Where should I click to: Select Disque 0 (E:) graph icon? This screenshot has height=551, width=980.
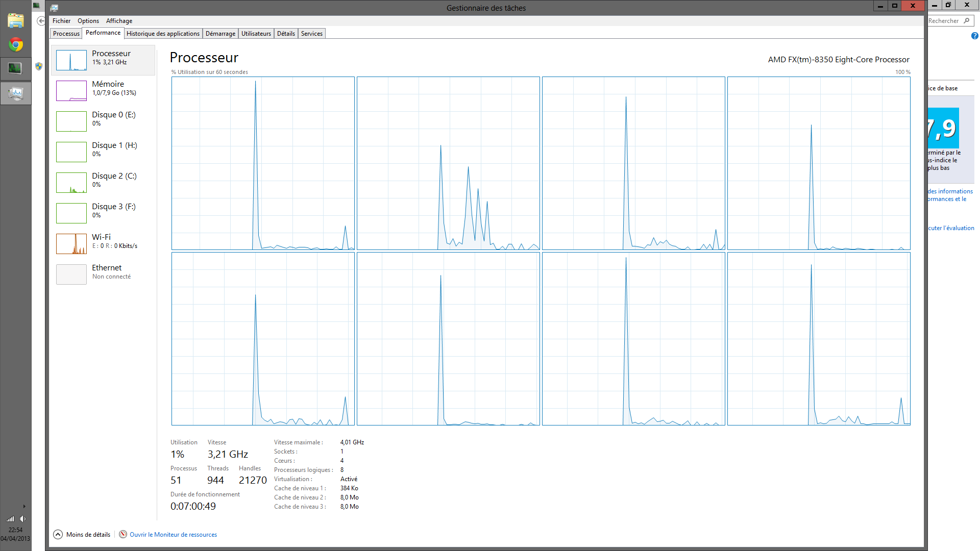coord(71,121)
